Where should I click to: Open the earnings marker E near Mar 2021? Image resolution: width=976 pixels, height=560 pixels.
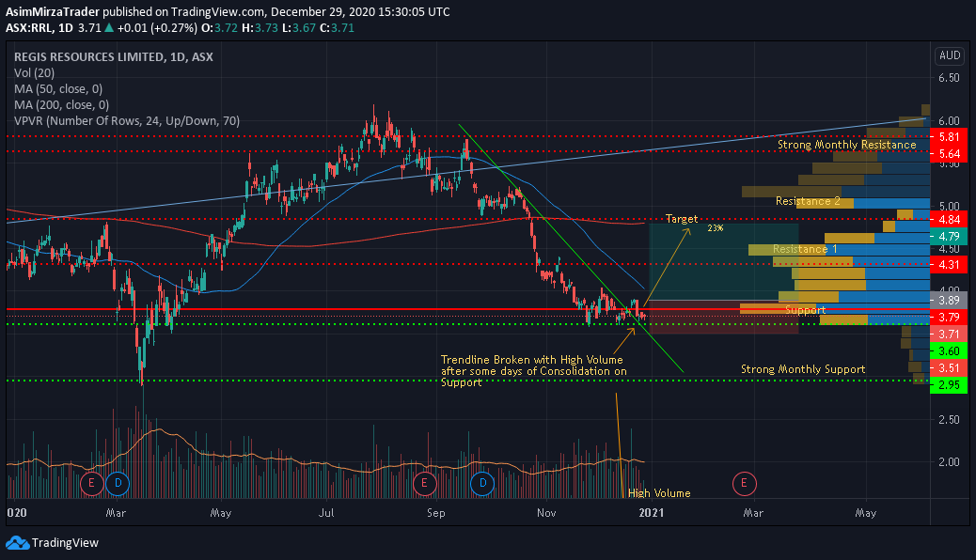[x=744, y=483]
